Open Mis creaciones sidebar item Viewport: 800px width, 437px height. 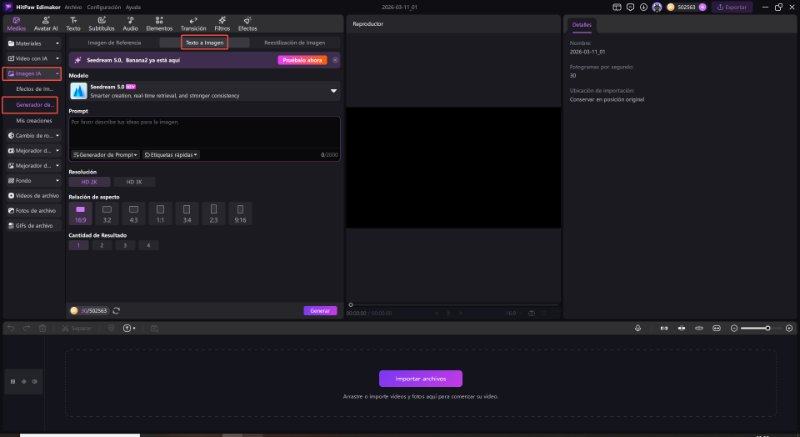[x=34, y=121]
